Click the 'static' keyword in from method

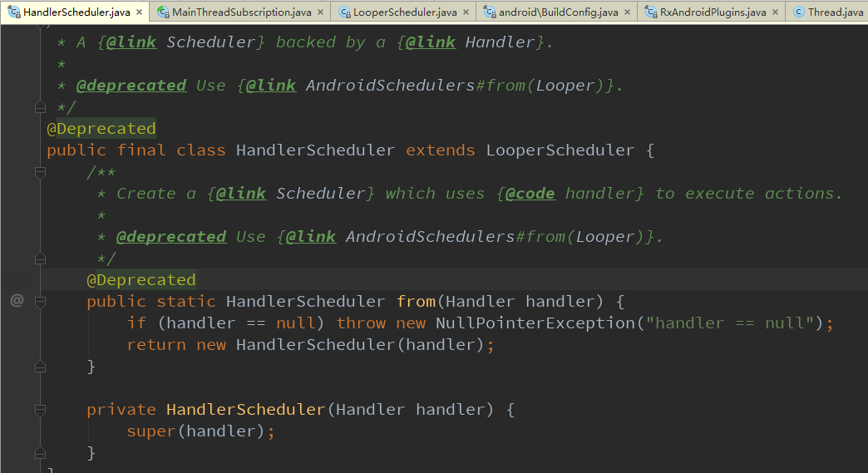pos(186,301)
